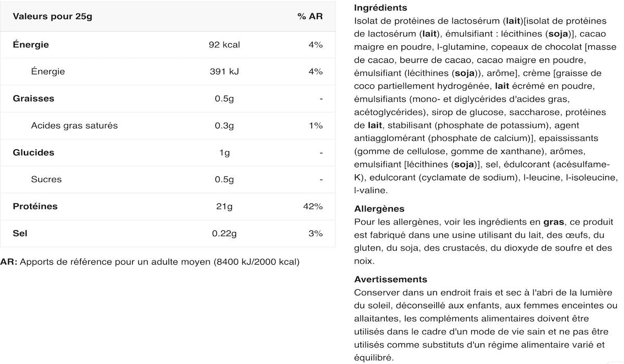The width and height of the screenshot is (624, 364).
Task: Select the "Protéines" row label
Action: 35,206
